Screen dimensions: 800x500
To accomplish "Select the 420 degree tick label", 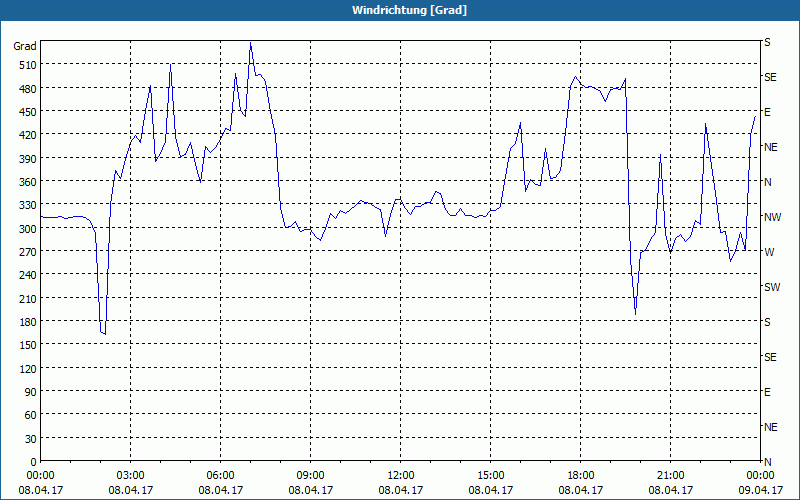I will 28,135.
